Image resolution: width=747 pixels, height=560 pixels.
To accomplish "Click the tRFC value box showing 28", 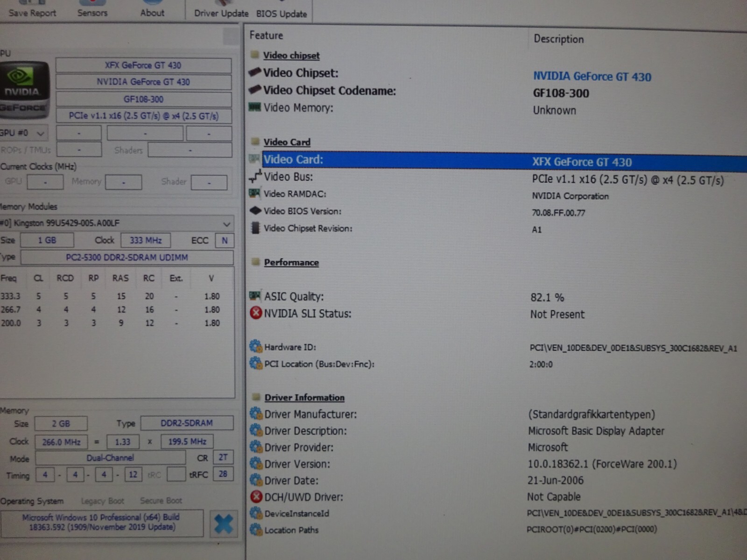I will 223,474.
